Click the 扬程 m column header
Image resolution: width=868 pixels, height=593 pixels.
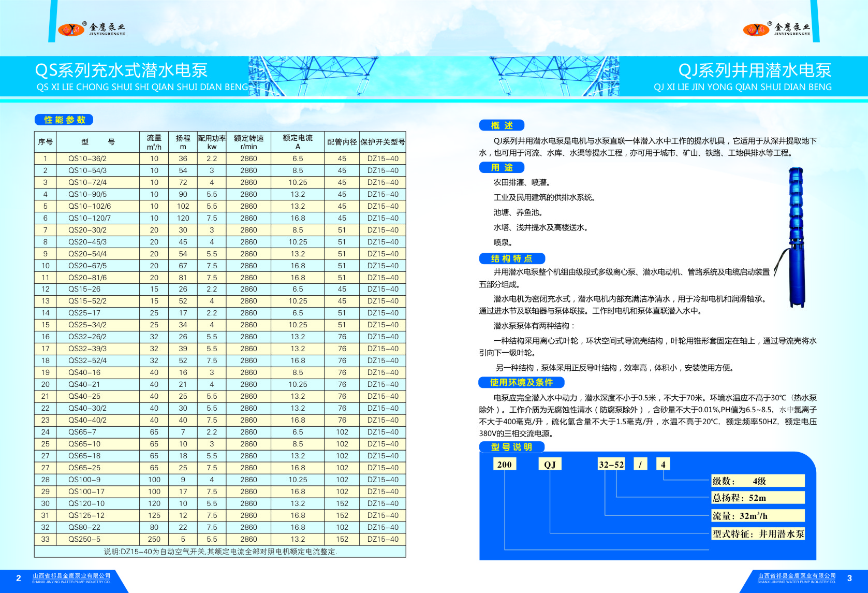[183, 142]
